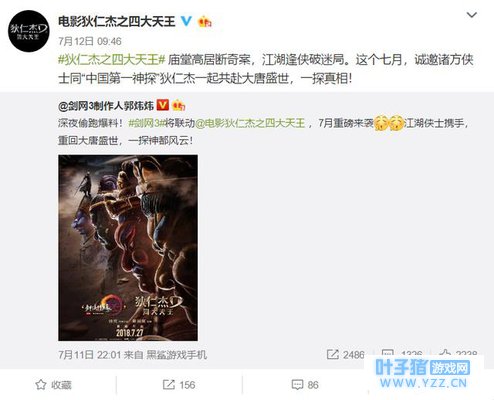Open quoted post timestamp 7月11日 22:01
This screenshot has width=494, height=400.
pyautogui.click(x=89, y=355)
